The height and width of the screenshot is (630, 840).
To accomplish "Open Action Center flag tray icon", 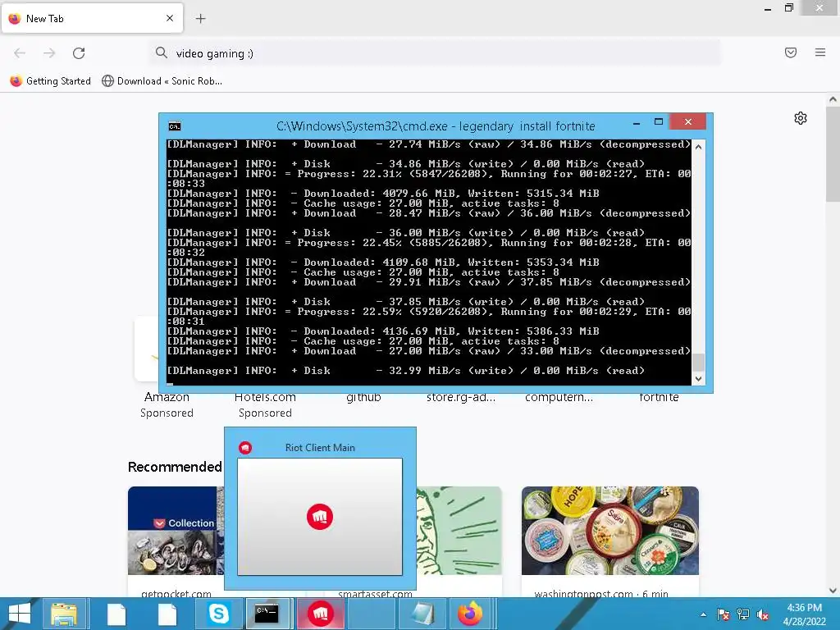I will (x=724, y=614).
